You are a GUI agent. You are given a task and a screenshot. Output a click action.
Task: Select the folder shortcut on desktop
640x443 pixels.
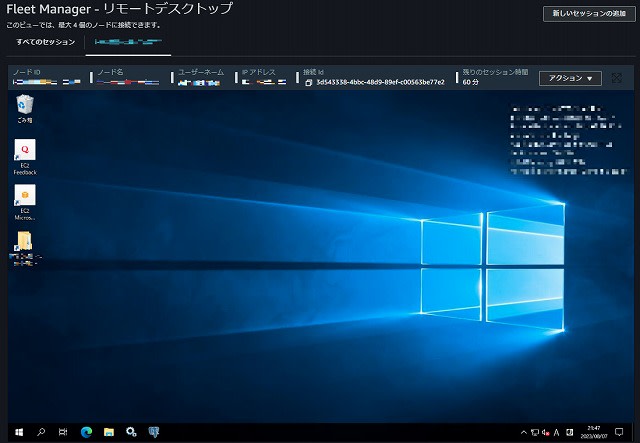[x=25, y=248]
